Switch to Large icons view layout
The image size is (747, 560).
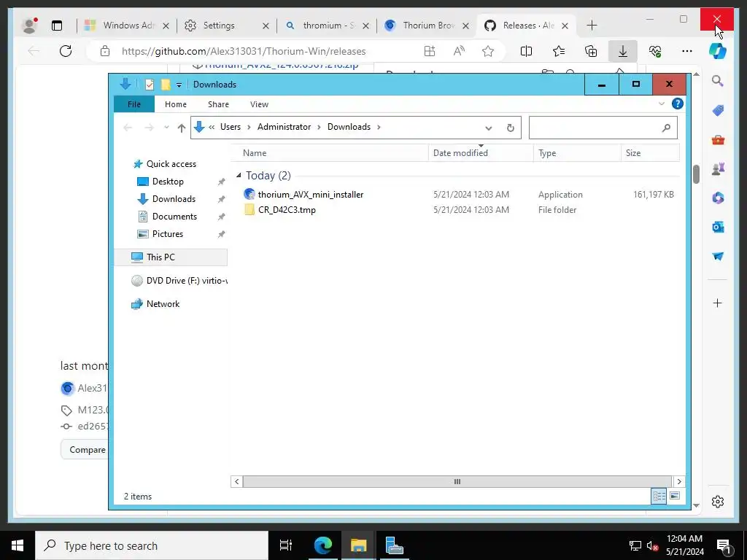click(675, 496)
